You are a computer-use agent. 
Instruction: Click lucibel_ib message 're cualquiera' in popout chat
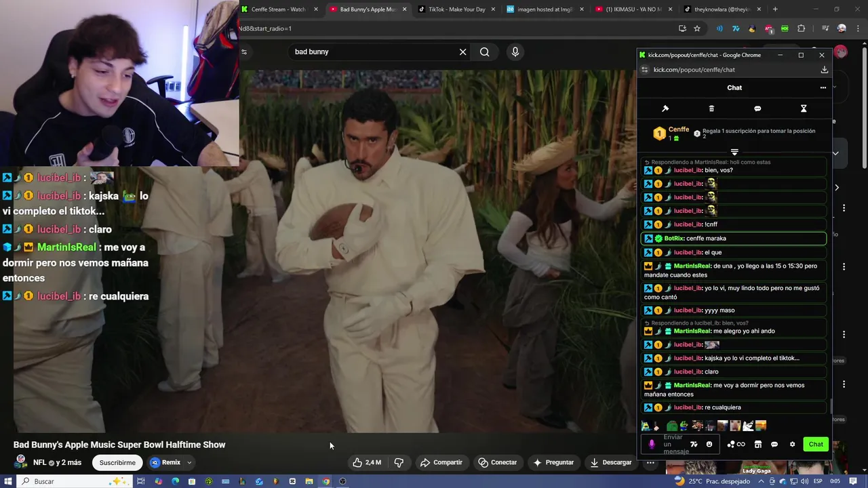(734, 407)
